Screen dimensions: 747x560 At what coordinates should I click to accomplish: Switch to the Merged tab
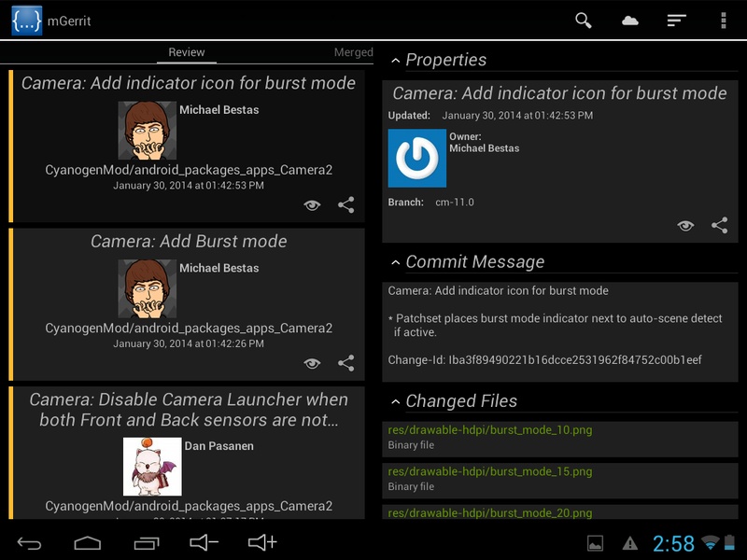click(354, 52)
